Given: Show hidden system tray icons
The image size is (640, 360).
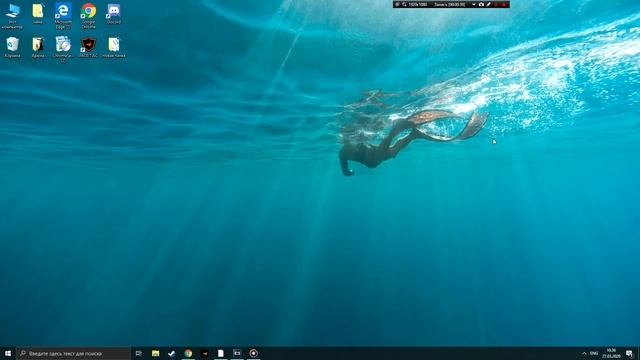Looking at the screenshot, I should tap(584, 353).
